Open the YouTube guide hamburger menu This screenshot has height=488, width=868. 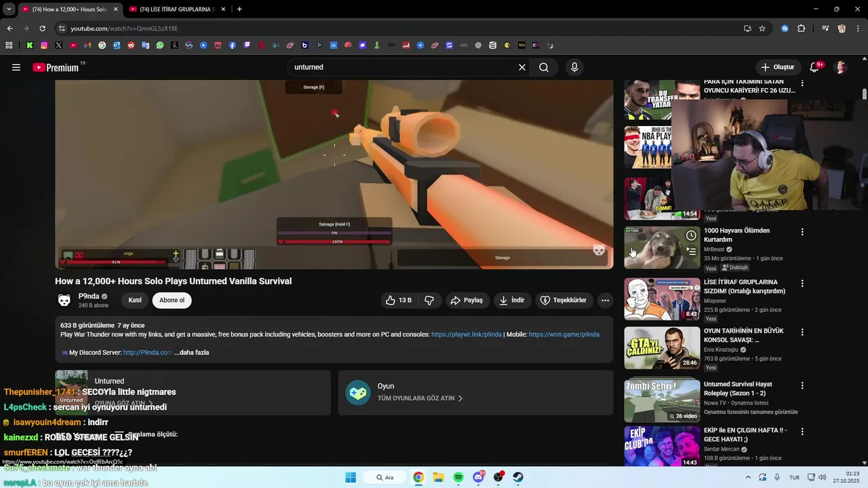(x=16, y=67)
